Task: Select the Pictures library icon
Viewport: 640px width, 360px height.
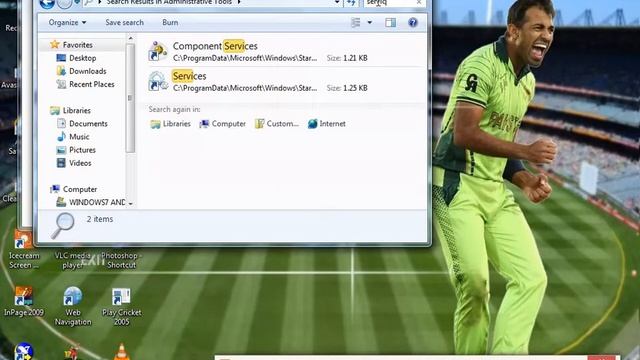Action: coord(61,150)
